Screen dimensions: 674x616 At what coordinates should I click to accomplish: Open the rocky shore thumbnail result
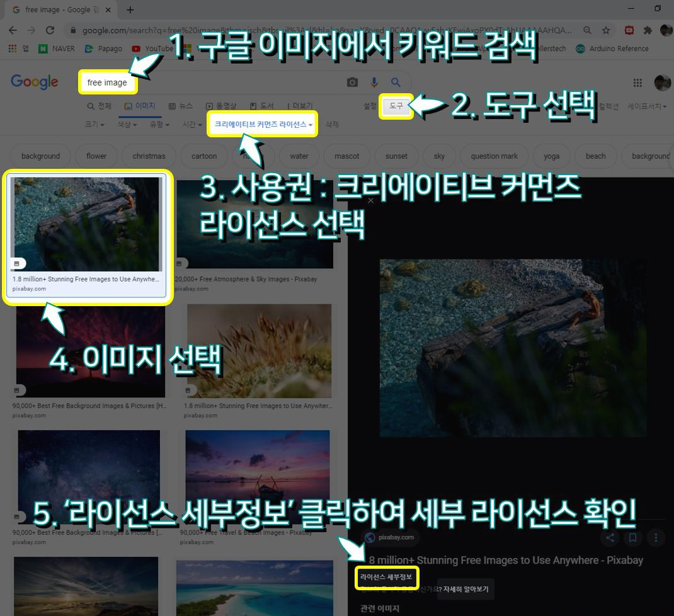point(86,224)
